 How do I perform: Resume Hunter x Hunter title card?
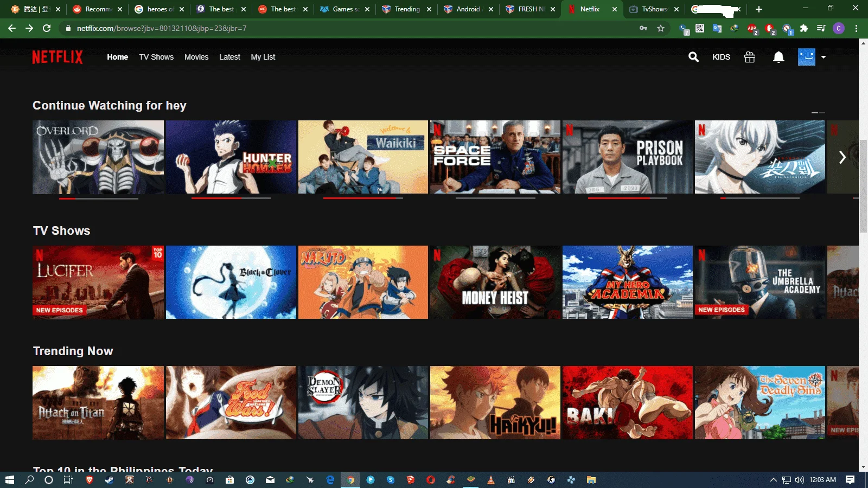[x=231, y=157]
